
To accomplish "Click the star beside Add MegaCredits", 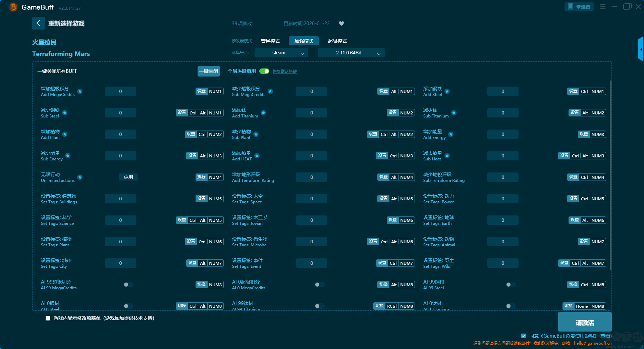I will pyautogui.click(x=80, y=91).
